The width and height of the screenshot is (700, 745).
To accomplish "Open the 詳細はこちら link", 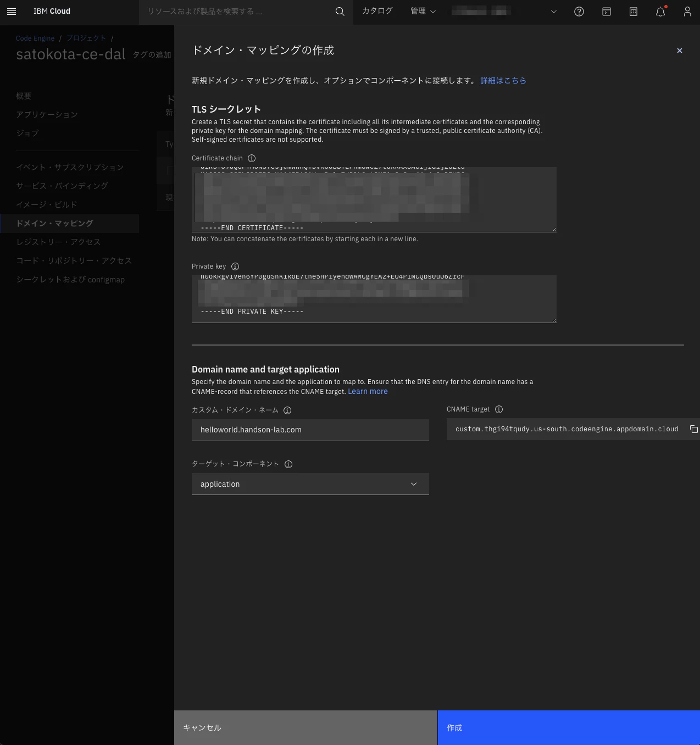I will pyautogui.click(x=503, y=81).
